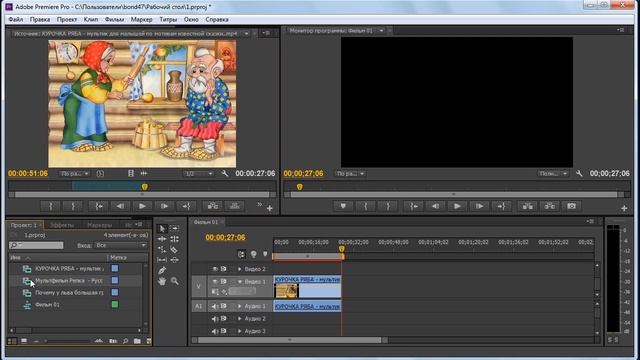Step back one frame in source monitor
The width and height of the screenshot is (640, 360).
coord(120,206)
